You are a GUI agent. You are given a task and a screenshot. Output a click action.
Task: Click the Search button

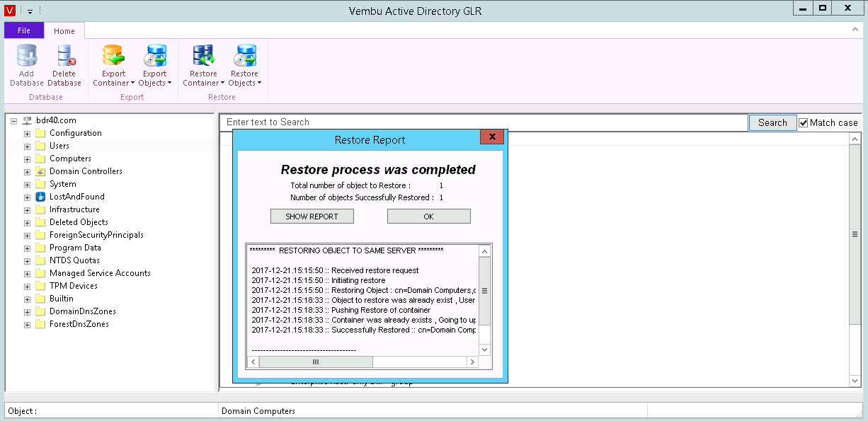pos(772,122)
